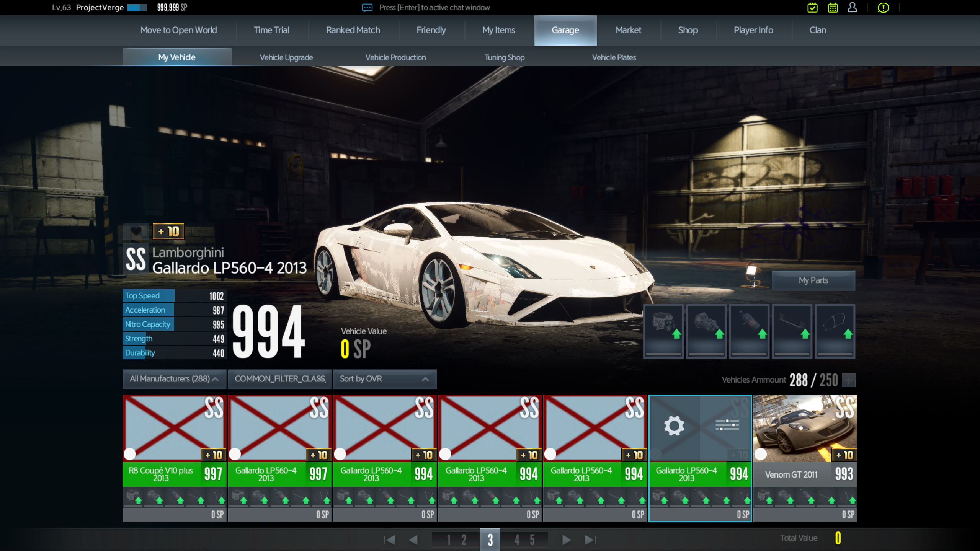Open the Clan tab

pos(818,30)
